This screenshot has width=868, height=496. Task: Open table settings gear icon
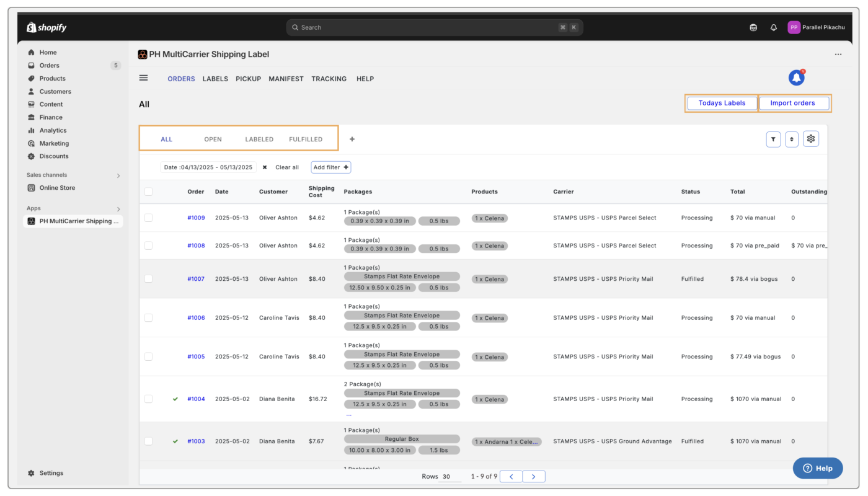811,139
